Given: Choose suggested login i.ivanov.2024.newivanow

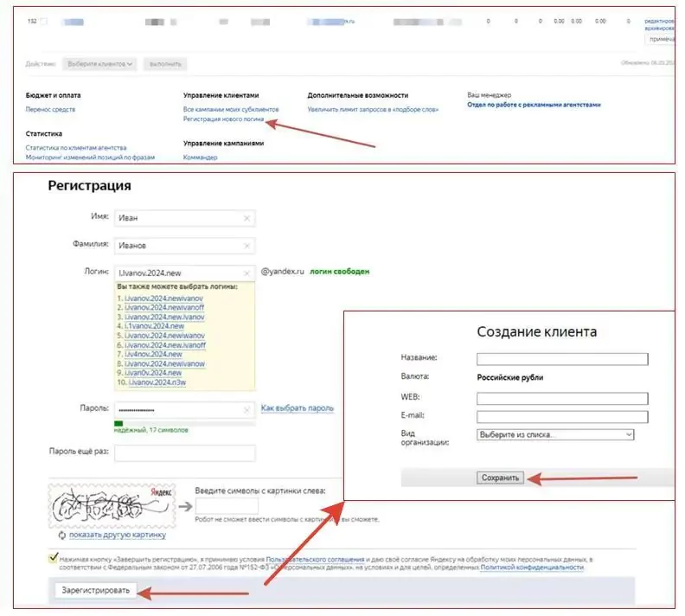Looking at the screenshot, I should (x=164, y=364).
